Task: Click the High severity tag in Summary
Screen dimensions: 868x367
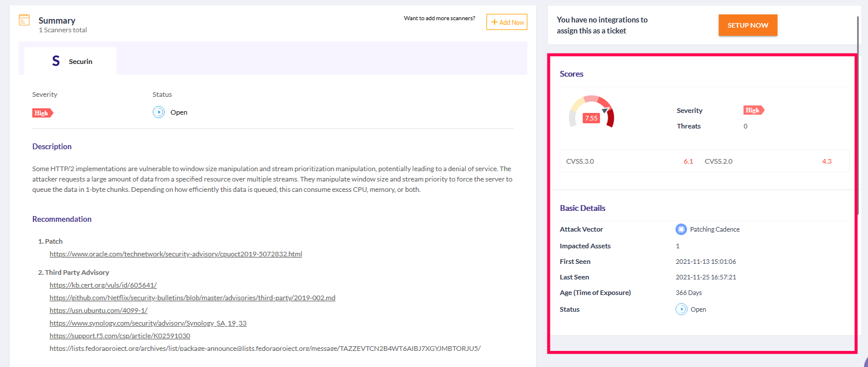Action: click(42, 113)
